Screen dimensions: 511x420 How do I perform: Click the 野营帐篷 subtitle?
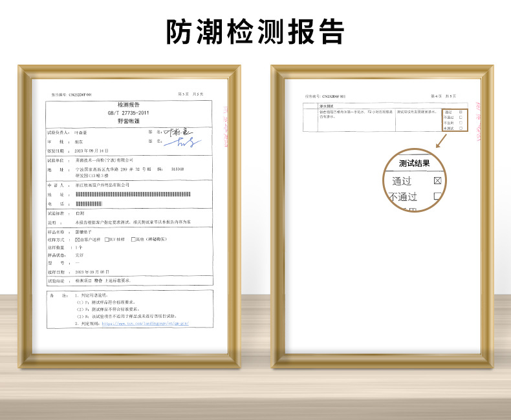coord(129,121)
